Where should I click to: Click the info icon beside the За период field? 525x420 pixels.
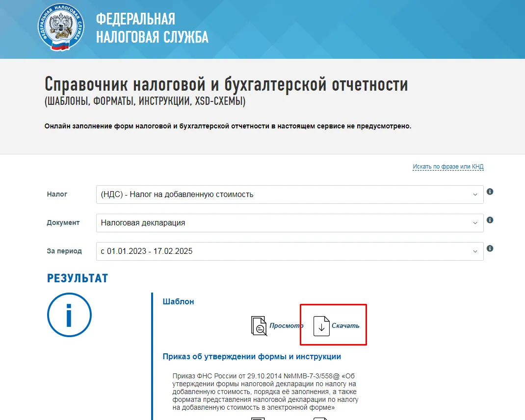click(490, 248)
